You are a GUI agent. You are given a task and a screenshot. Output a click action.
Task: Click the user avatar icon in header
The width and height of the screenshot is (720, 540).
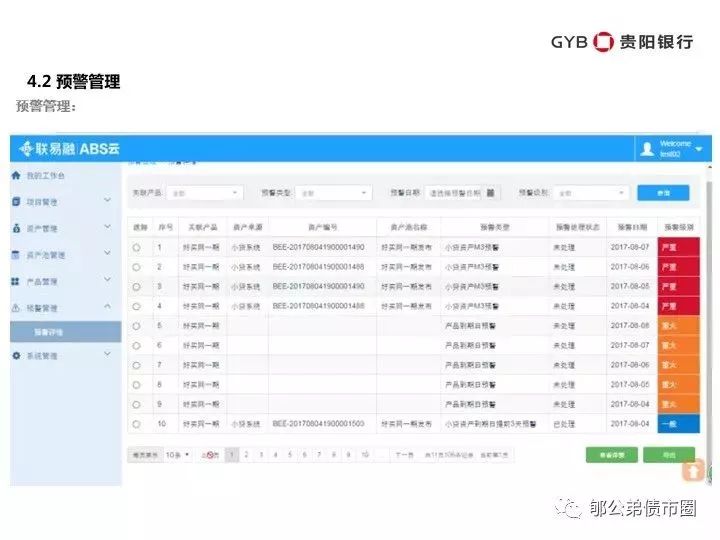647,149
